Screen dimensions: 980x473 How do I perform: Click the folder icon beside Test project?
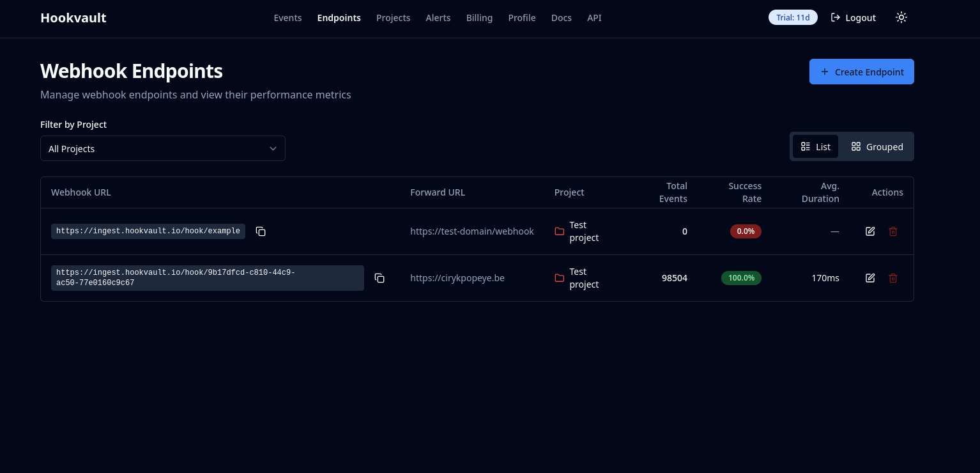coord(560,231)
